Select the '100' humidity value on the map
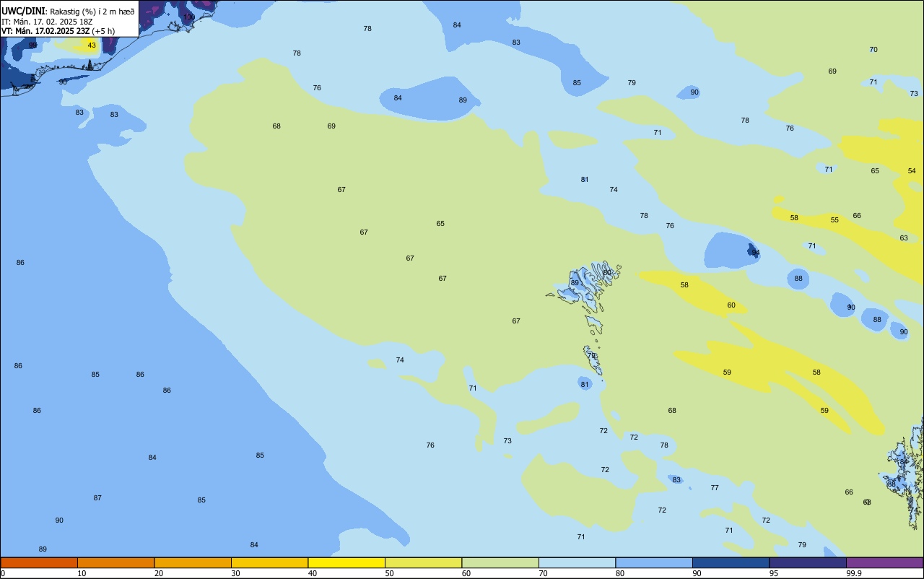 pos(189,17)
